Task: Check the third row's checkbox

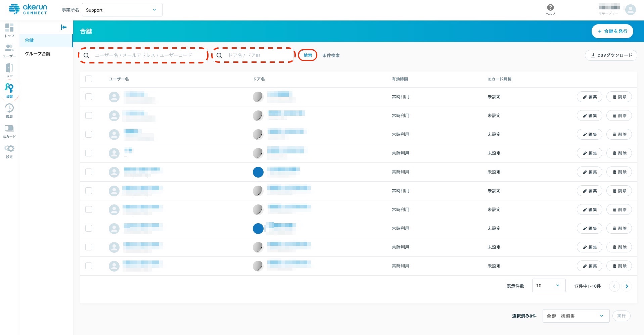Action: pyautogui.click(x=89, y=134)
